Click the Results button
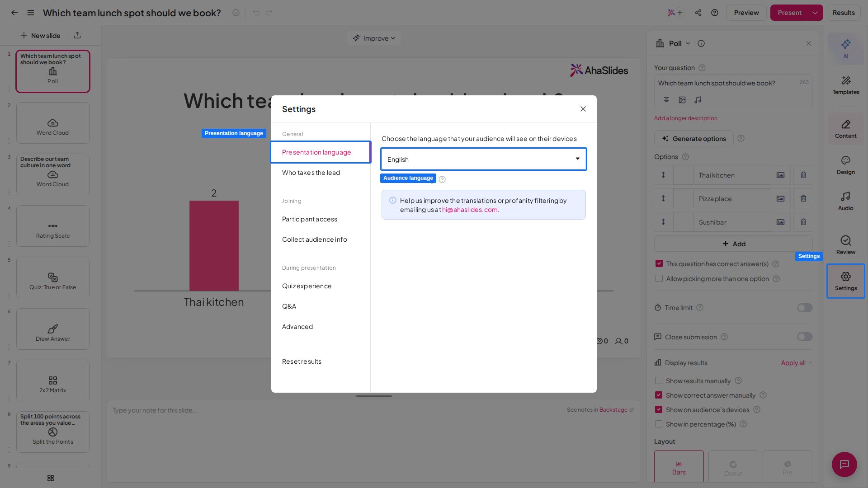The image size is (868, 488). (843, 13)
